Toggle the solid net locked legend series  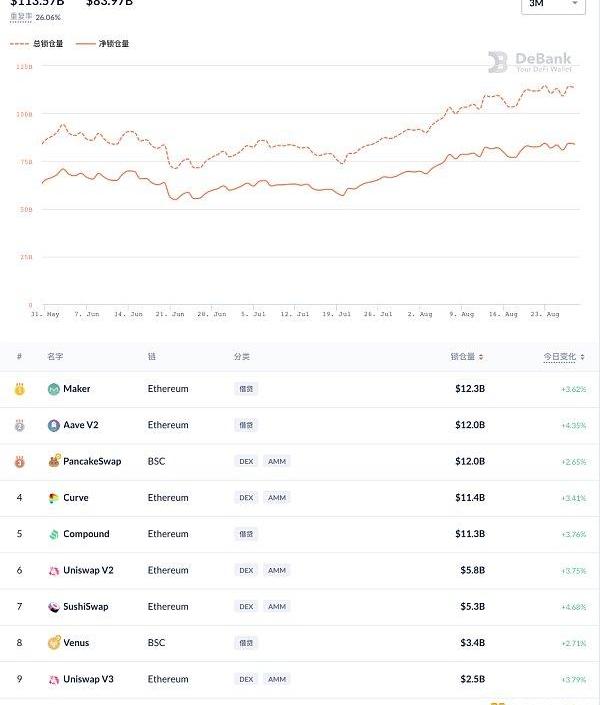point(103,44)
